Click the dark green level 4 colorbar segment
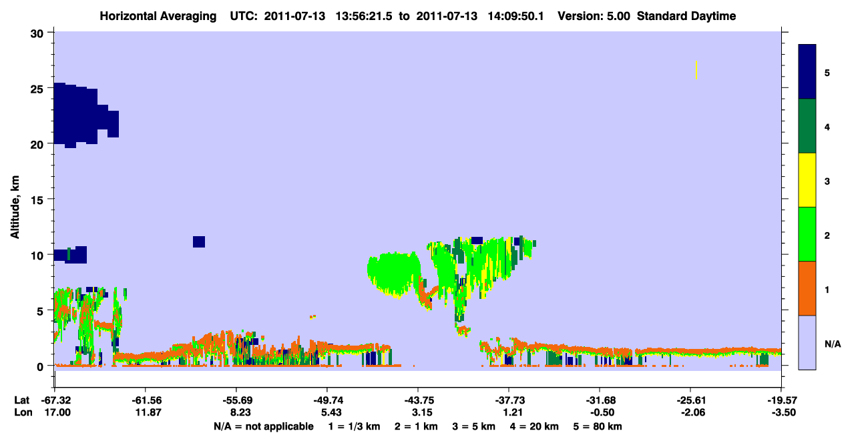The image size is (868, 445). [807, 126]
